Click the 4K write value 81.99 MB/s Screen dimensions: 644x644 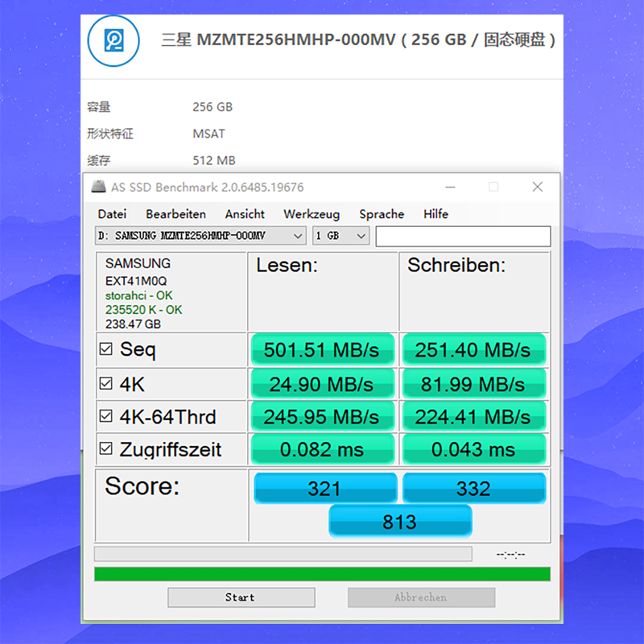[x=474, y=384]
